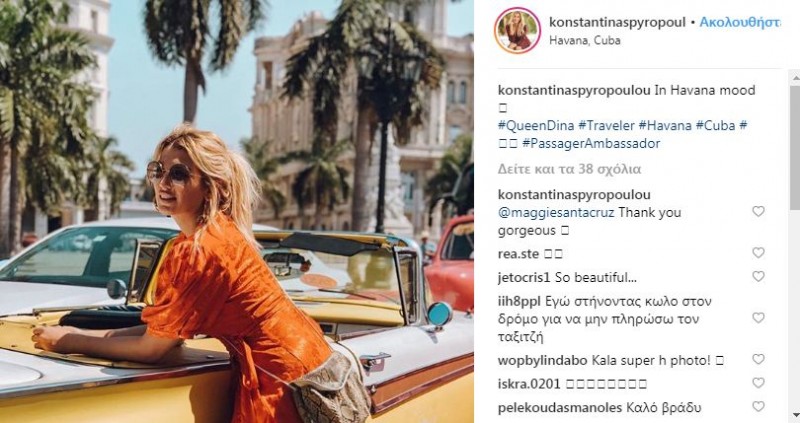Open the #PassagerAmbassador hashtag
800x423 pixels.
tap(591, 143)
